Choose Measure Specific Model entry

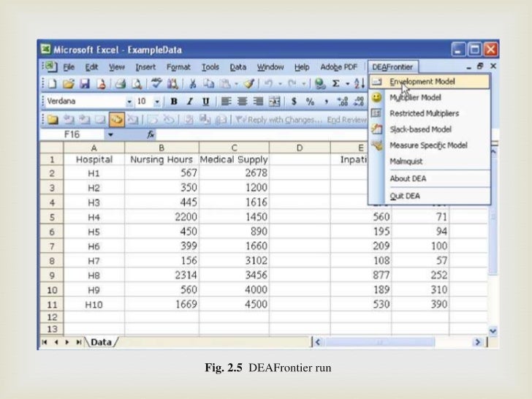pyautogui.click(x=430, y=145)
